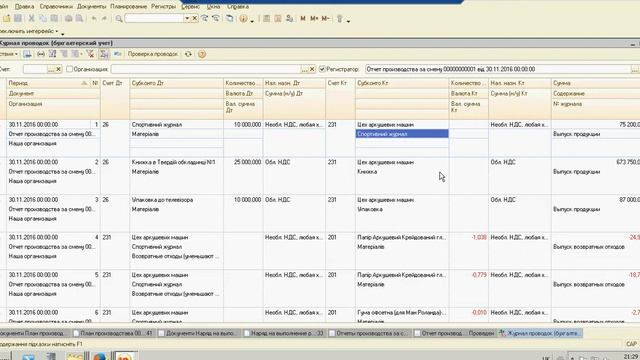Click the Регистратор field with Отчет производства
This screenshot has width=640, height=360.
[x=498, y=69]
